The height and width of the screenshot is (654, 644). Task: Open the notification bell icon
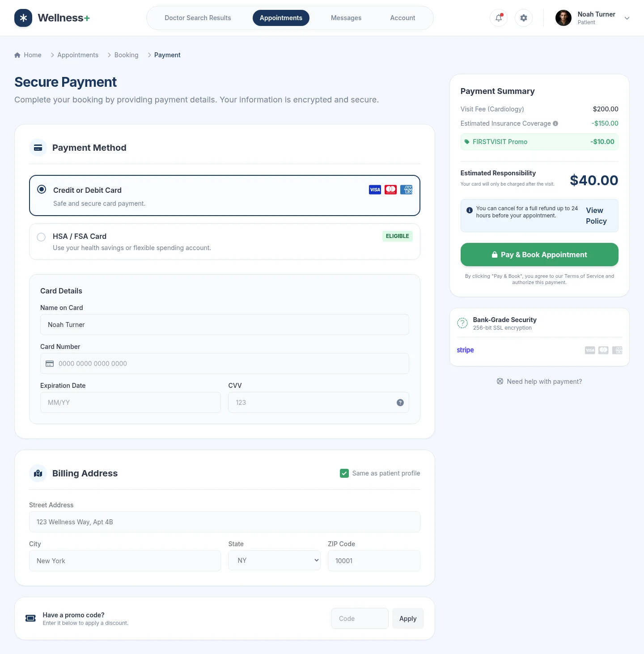tap(498, 18)
